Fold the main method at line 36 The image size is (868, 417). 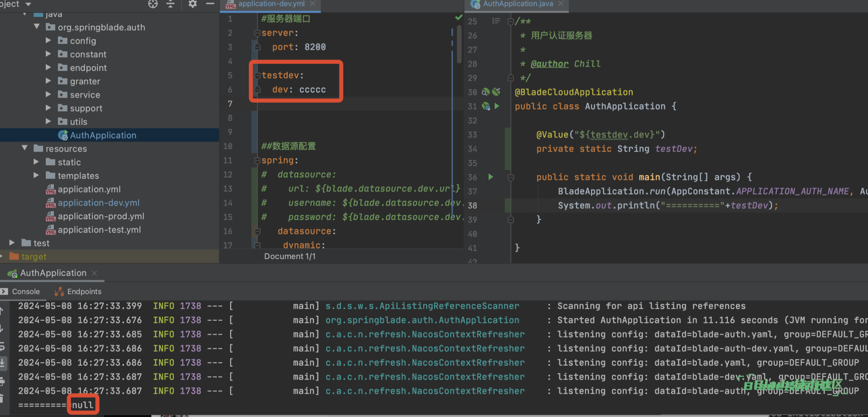(x=510, y=177)
